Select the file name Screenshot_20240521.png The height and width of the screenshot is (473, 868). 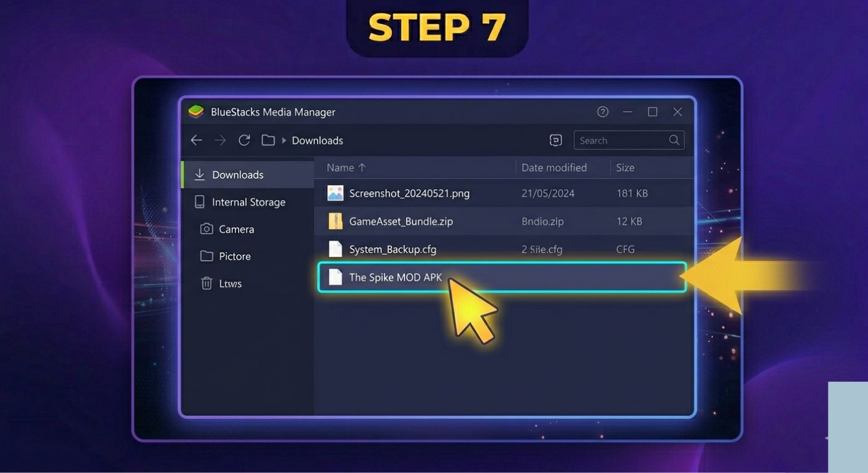(409, 193)
